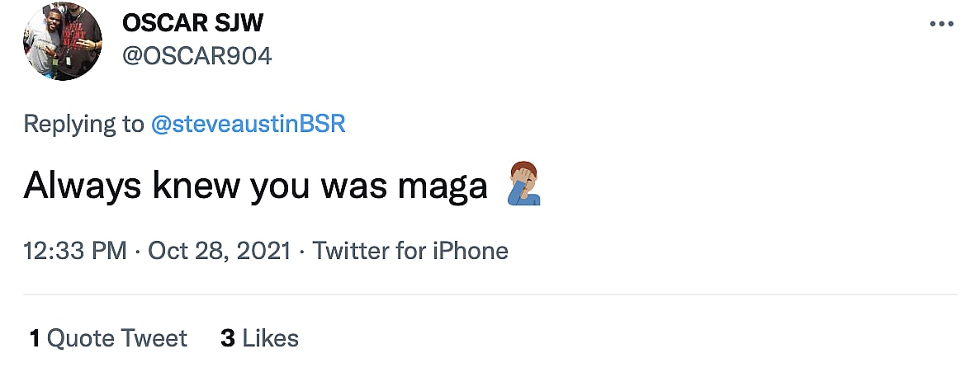Open the OSCAR SJW display name link
Screen dimensions: 980x377
tap(192, 23)
